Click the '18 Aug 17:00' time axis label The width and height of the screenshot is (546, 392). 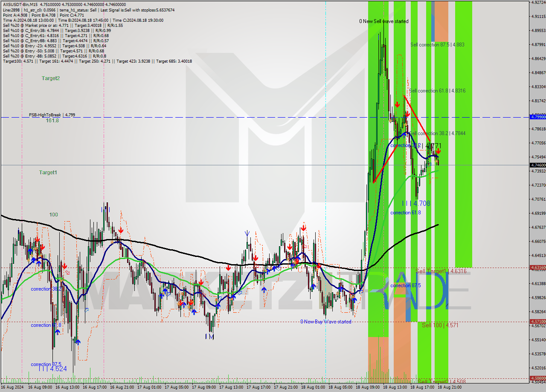[422, 388]
